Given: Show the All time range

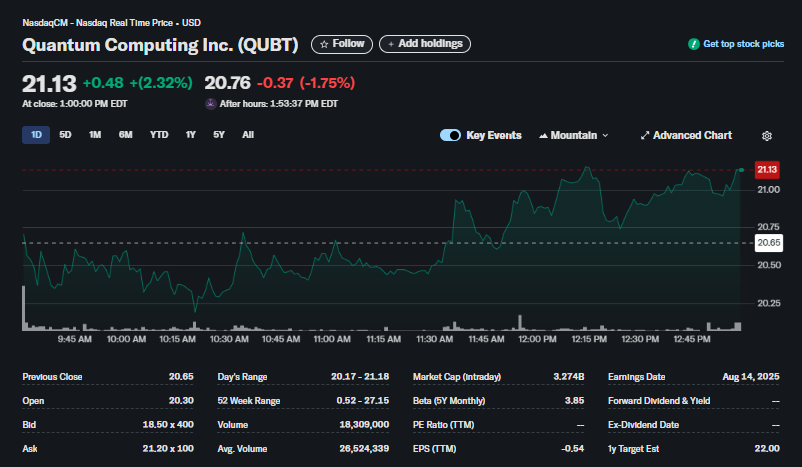Looking at the screenshot, I should point(248,135).
